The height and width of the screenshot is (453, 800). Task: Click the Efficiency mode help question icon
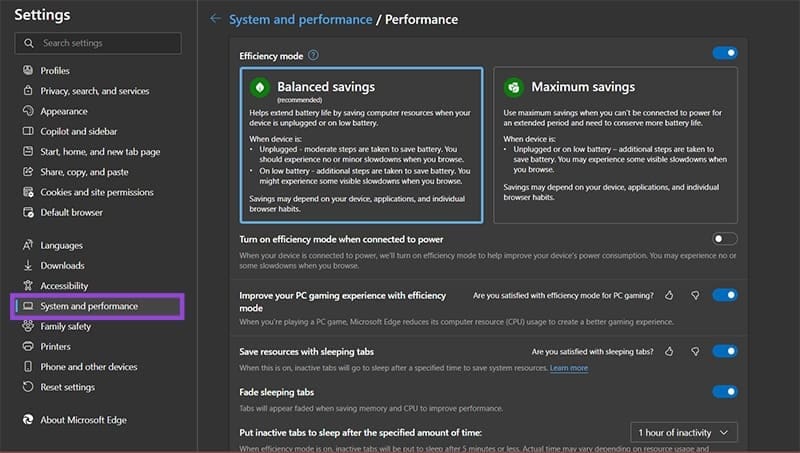(313, 56)
